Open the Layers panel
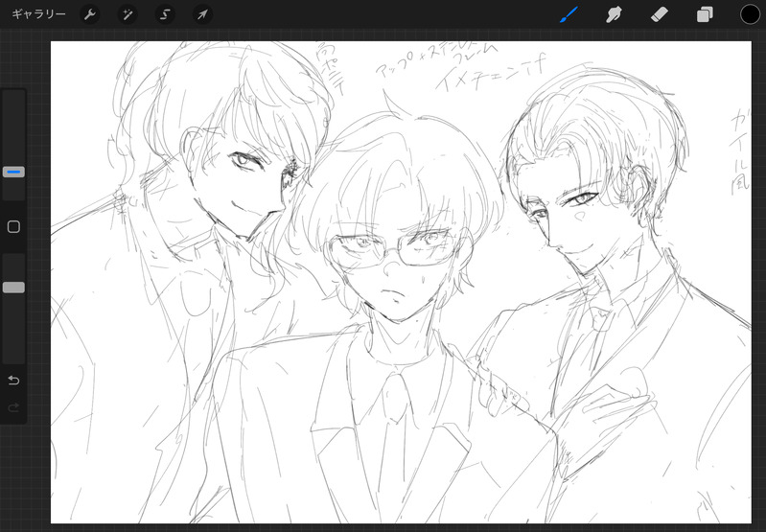 (x=705, y=14)
